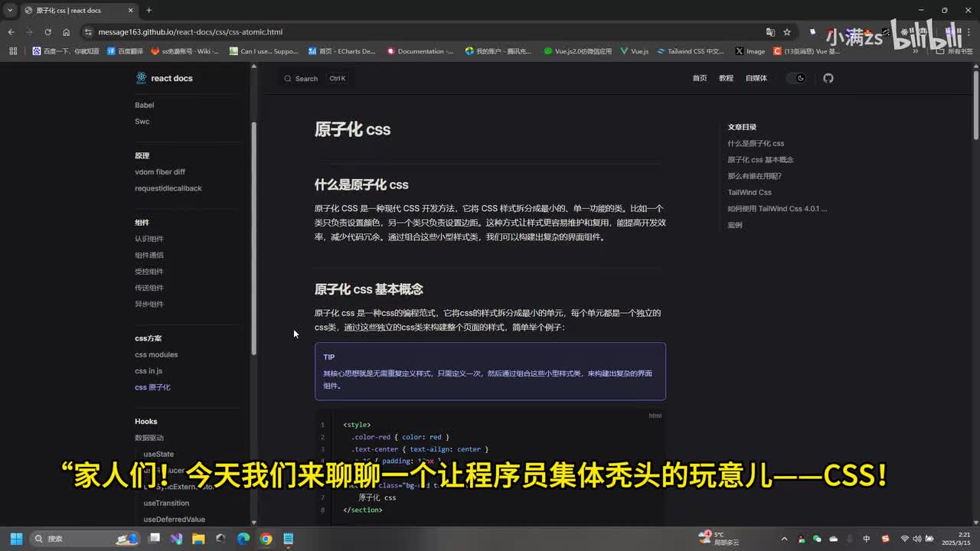Viewport: 980px width, 551px height.
Task: Open the GitHub icon link in header
Action: click(828, 78)
